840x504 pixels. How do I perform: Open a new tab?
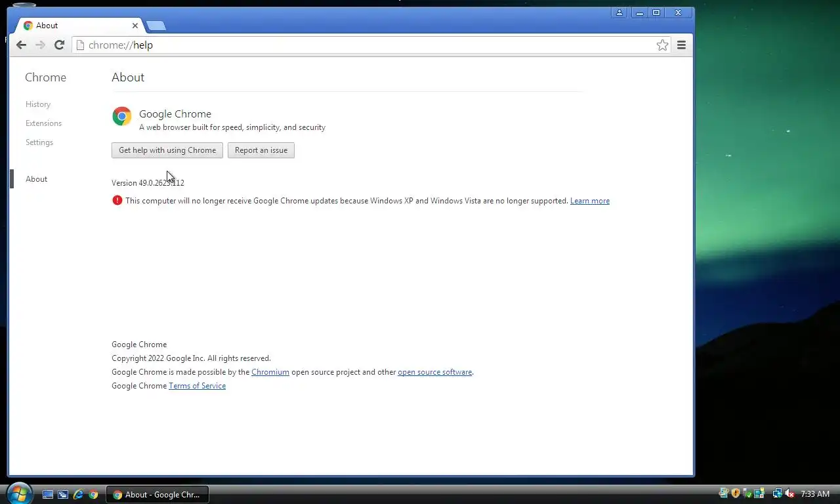(x=156, y=26)
